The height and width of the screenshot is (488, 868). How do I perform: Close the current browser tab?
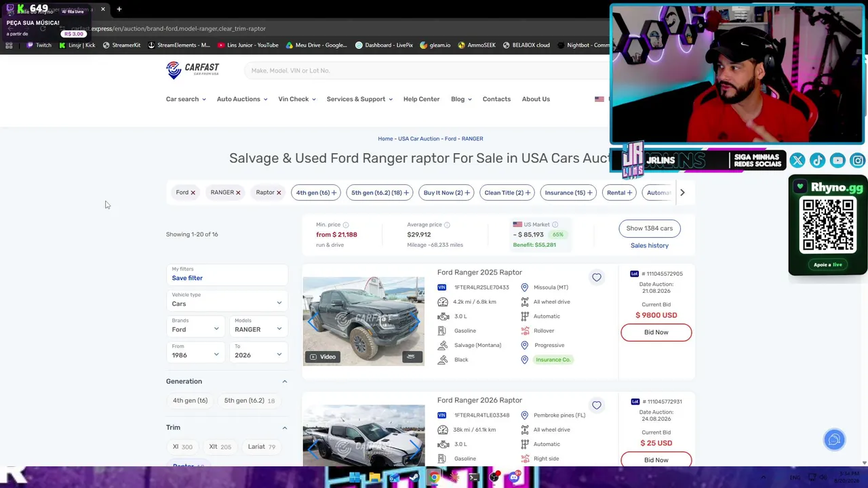pos(103,9)
